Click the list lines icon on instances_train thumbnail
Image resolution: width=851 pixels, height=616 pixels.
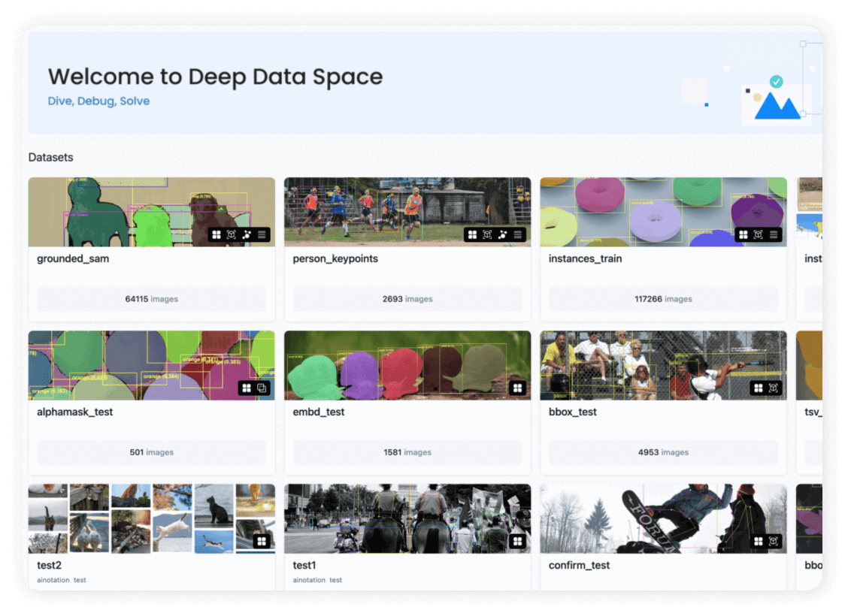[774, 234]
